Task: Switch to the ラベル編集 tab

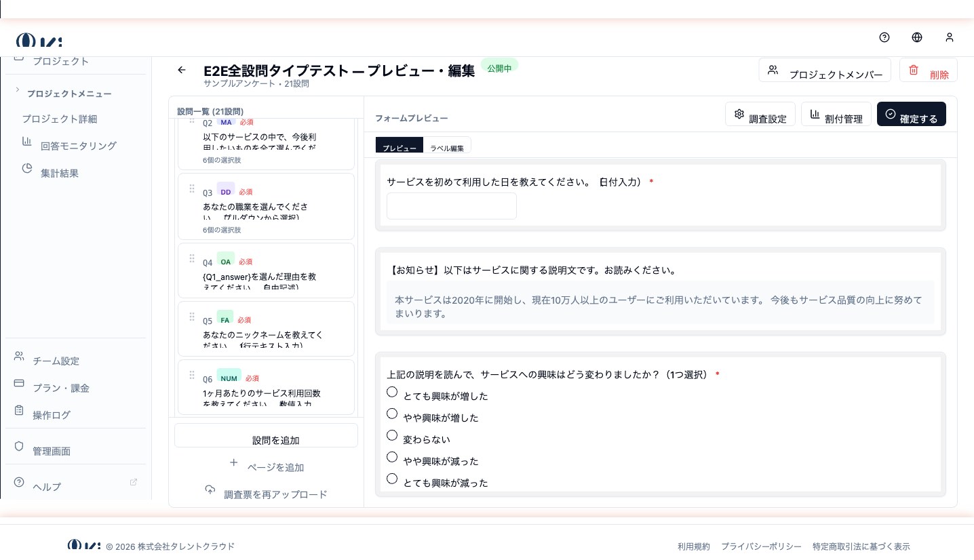Action: 447,147
